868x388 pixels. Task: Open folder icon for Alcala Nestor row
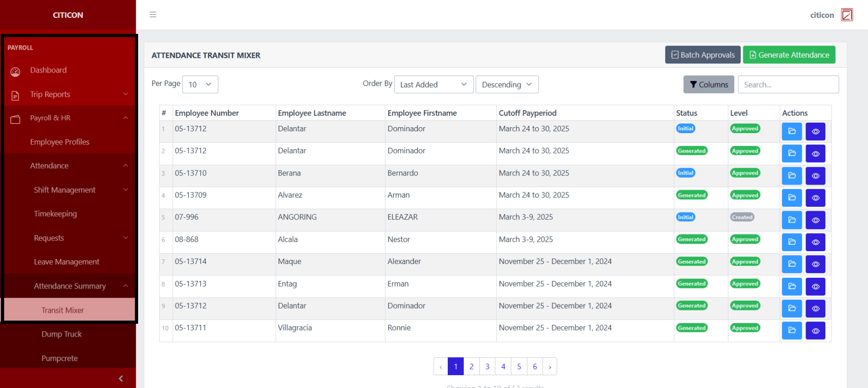(x=791, y=242)
